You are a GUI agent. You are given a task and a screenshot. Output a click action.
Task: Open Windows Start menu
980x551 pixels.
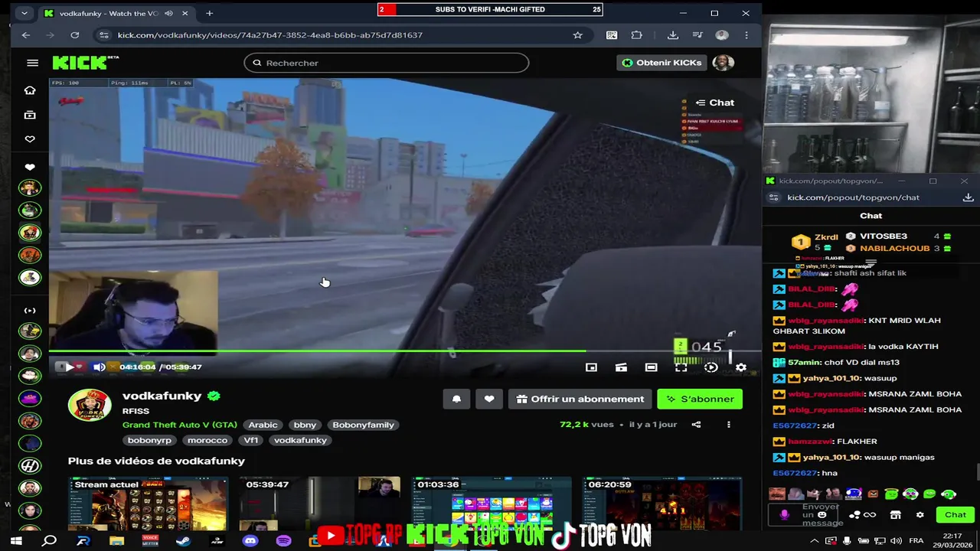tap(16, 541)
